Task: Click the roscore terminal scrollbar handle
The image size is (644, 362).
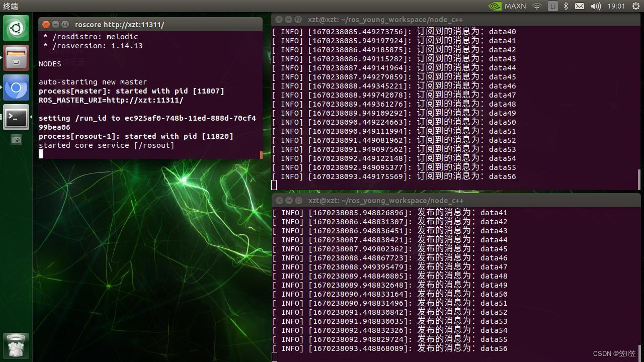Action: click(261, 155)
